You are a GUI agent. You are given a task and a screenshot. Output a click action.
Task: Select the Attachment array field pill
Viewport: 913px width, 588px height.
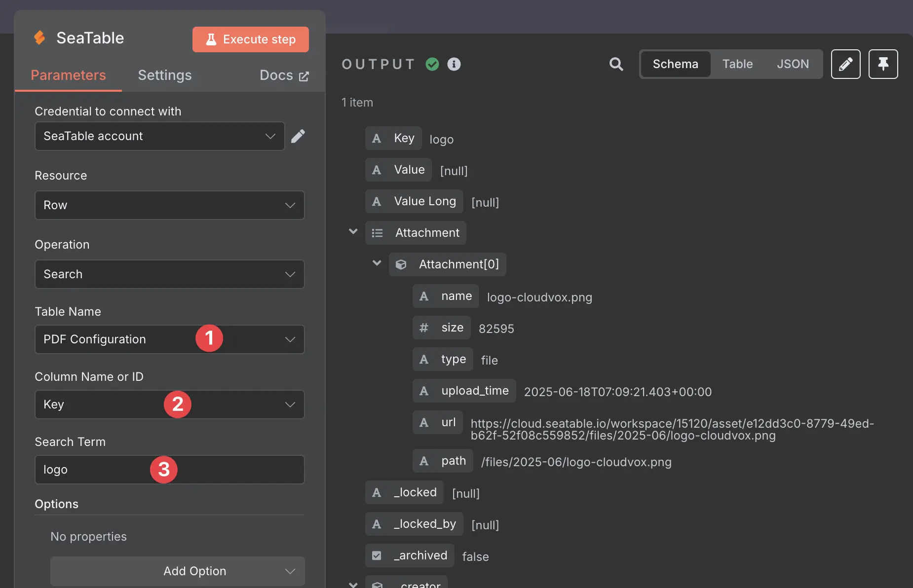pos(416,233)
